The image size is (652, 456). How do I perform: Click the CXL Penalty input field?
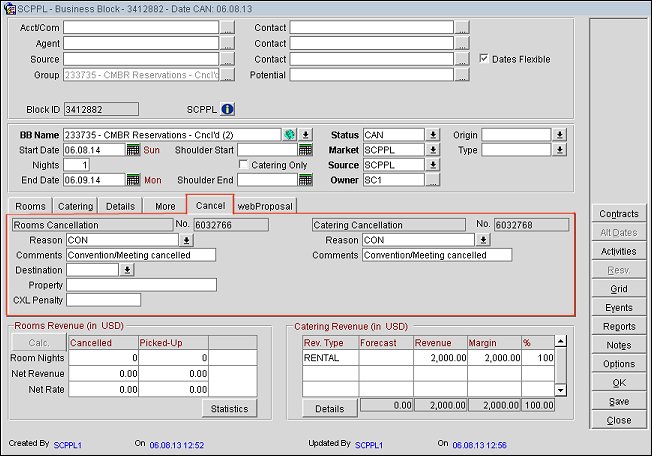pos(103,300)
